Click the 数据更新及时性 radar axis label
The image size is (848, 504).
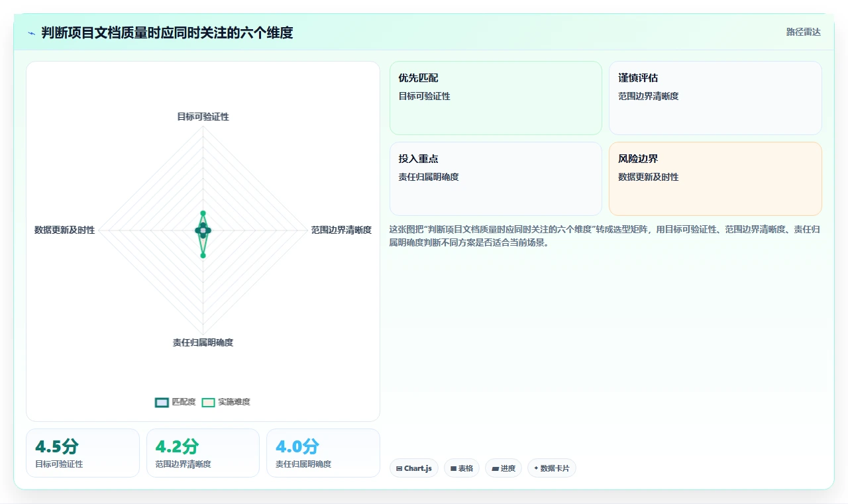click(64, 230)
